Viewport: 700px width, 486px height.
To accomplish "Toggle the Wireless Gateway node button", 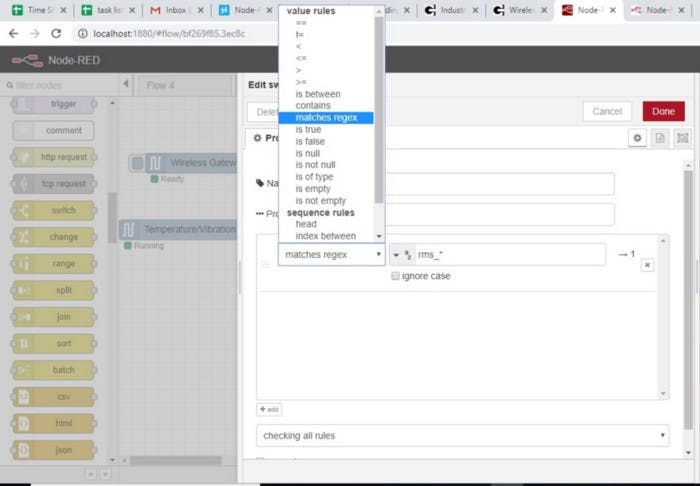I will pos(137,163).
